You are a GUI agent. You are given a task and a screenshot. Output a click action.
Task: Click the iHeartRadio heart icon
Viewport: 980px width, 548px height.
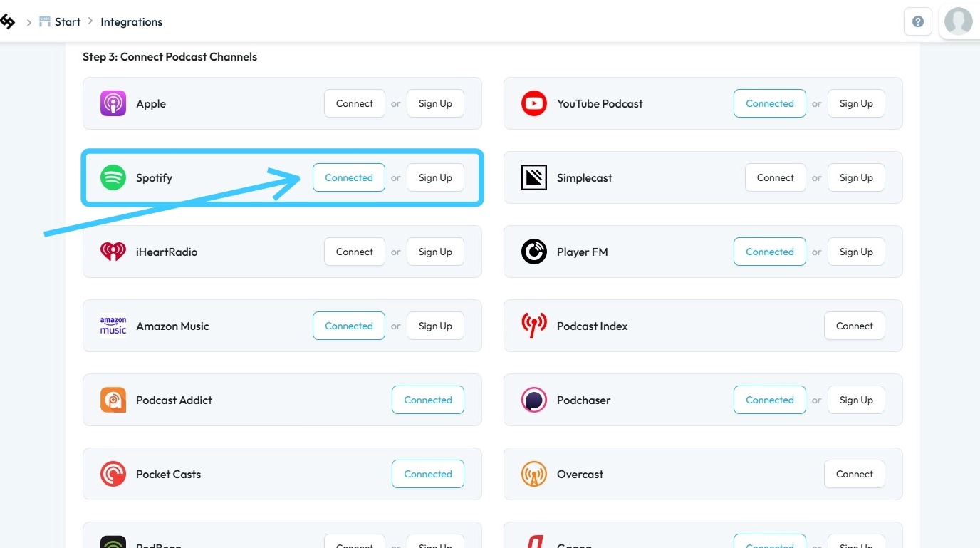pos(113,252)
